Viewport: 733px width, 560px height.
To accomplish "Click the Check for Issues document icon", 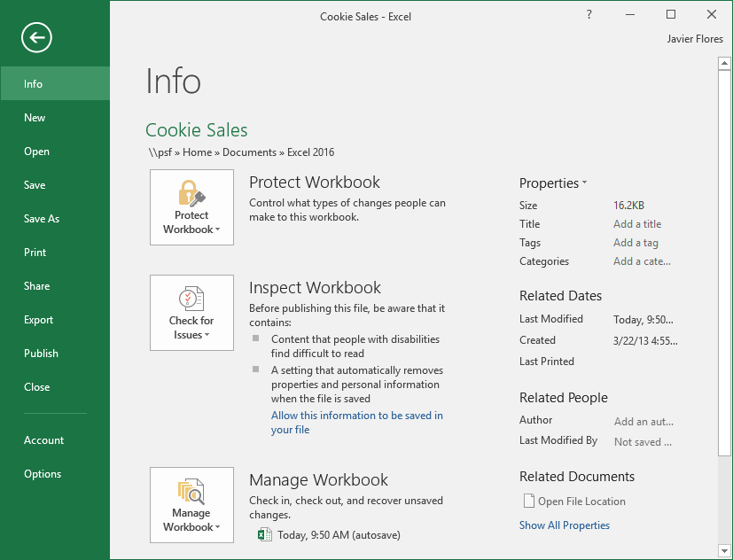I will [191, 299].
